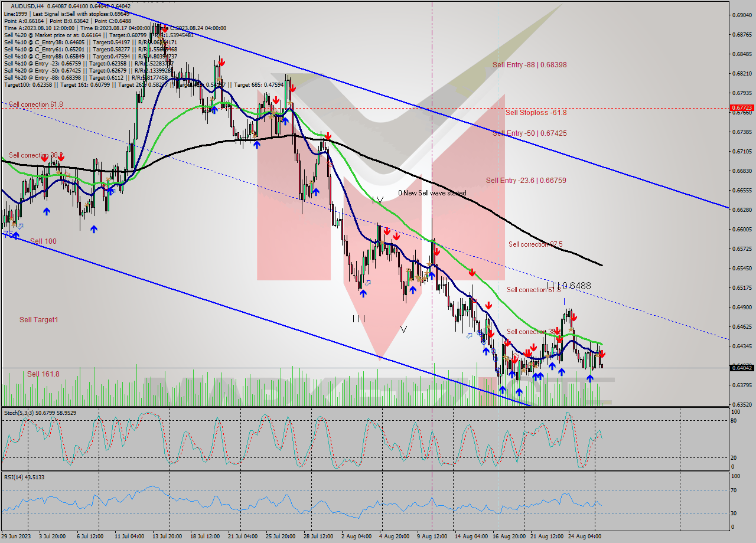Viewport: 756px width, 543px height.
Task: Click 'Sell Entry -50 | 0.67425' level label
Action: click(530, 133)
